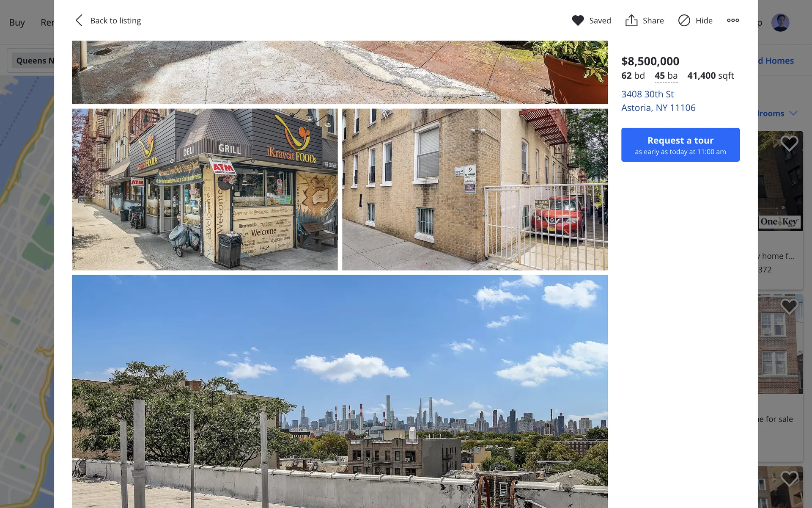Viewport: 812px width, 508px height.
Task: Click the 45 ba bathroom details
Action: click(666, 76)
